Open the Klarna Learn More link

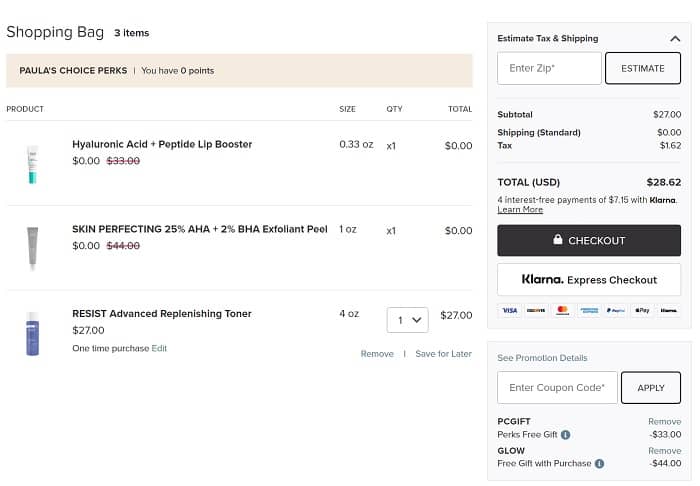pyautogui.click(x=520, y=210)
